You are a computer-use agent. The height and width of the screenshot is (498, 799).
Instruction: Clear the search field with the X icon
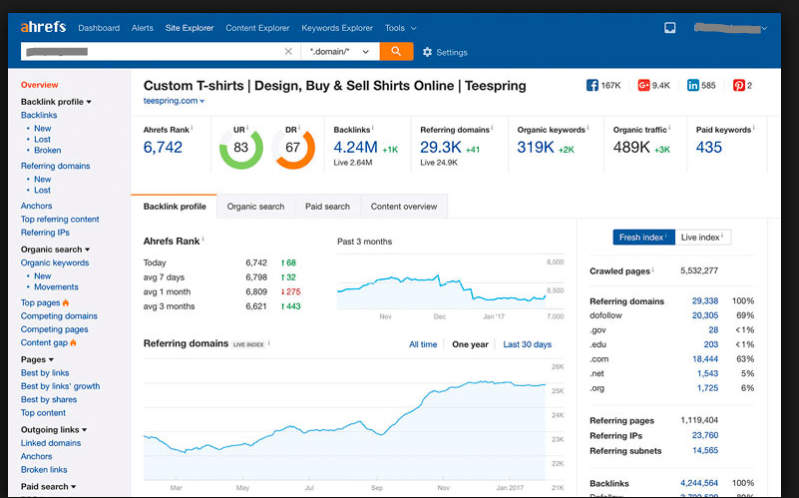click(288, 51)
